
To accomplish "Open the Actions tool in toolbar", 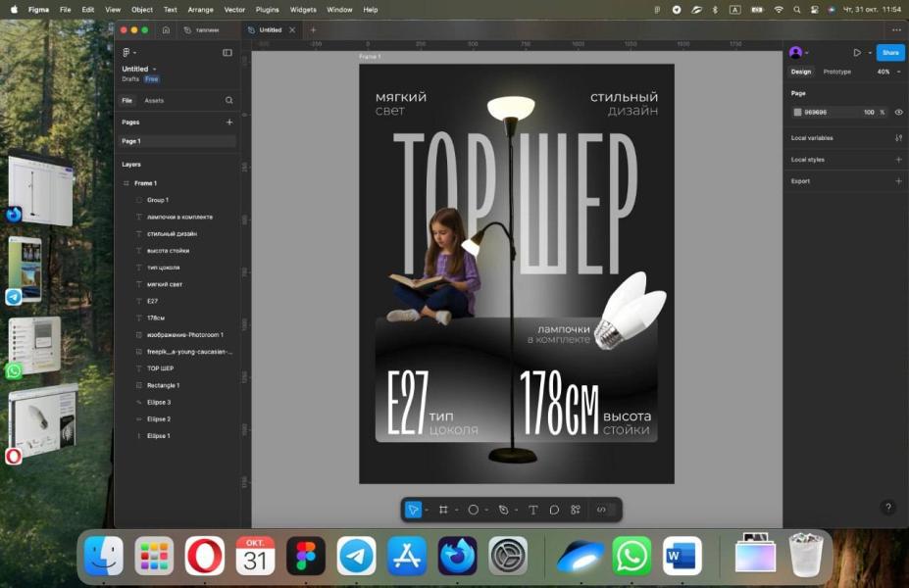I will click(576, 510).
